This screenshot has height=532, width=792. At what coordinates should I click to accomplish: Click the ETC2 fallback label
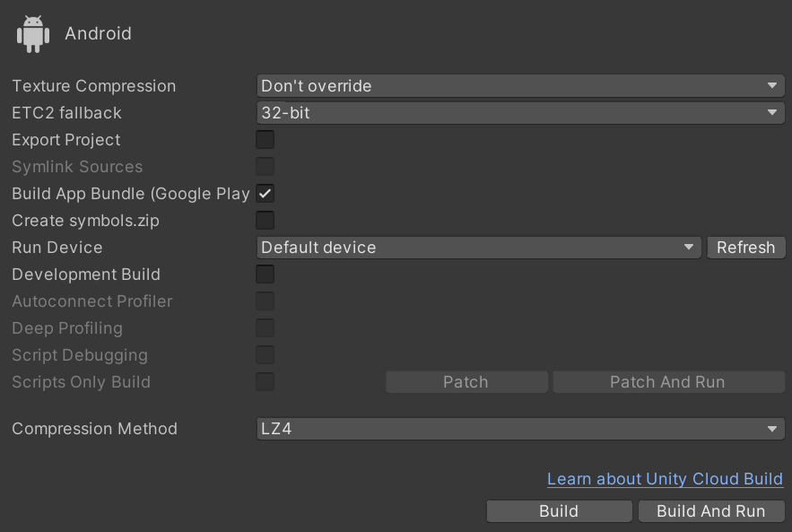[x=66, y=113]
